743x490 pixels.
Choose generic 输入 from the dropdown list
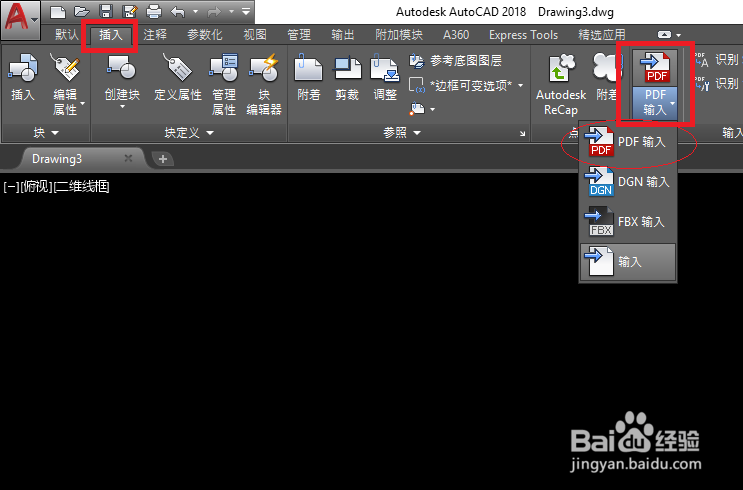tap(628, 262)
